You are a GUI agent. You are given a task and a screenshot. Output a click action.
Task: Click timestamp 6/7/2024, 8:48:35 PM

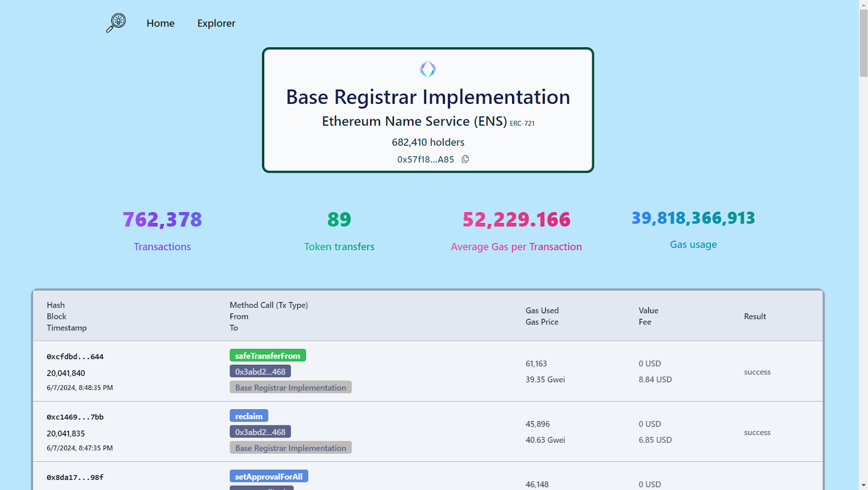[80, 387]
